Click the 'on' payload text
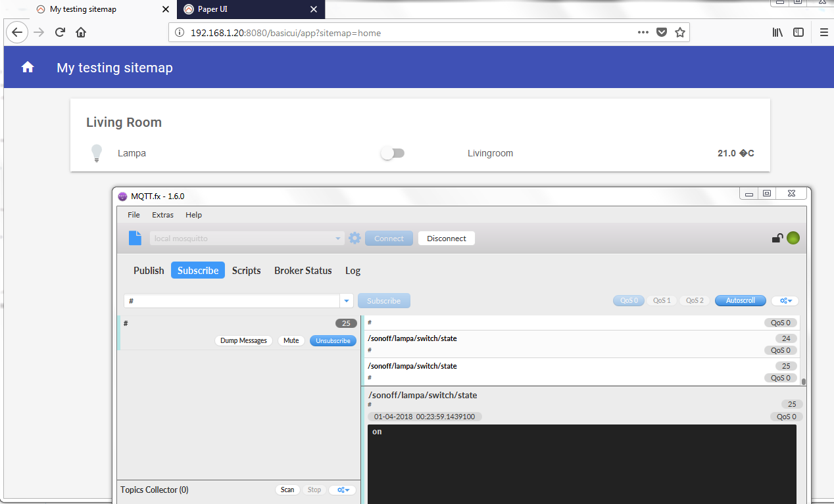This screenshot has width=834, height=504. pos(377,432)
